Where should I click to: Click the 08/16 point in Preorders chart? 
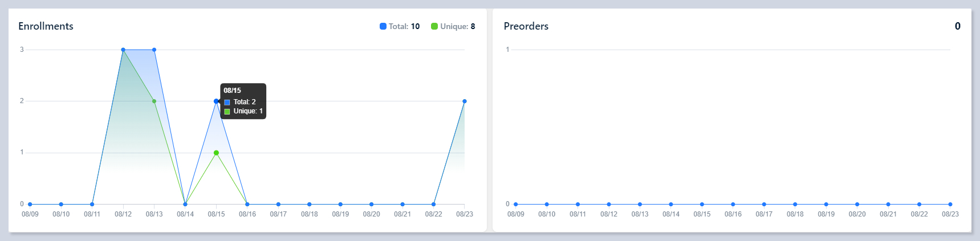pos(733,204)
